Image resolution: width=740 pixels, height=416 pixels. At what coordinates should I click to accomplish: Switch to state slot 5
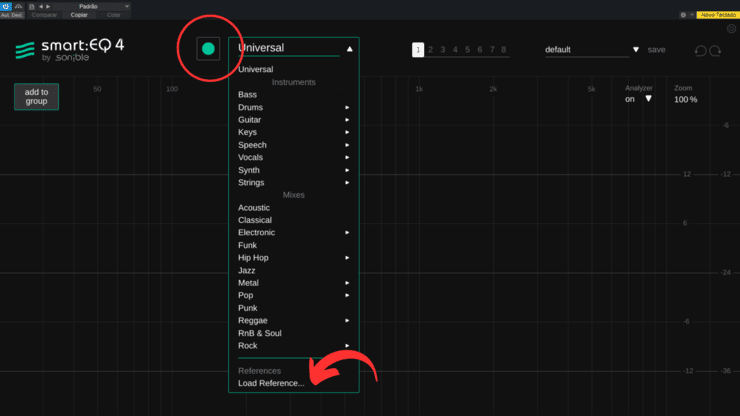coord(467,49)
